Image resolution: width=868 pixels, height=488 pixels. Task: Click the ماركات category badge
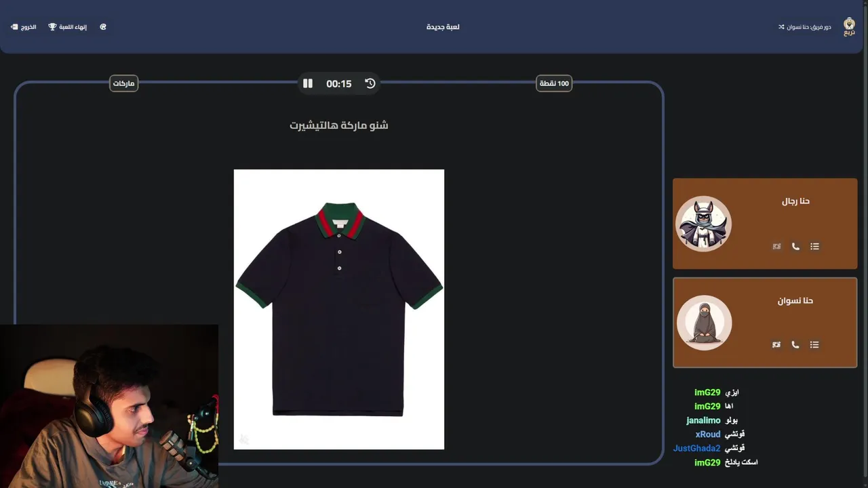pos(123,83)
